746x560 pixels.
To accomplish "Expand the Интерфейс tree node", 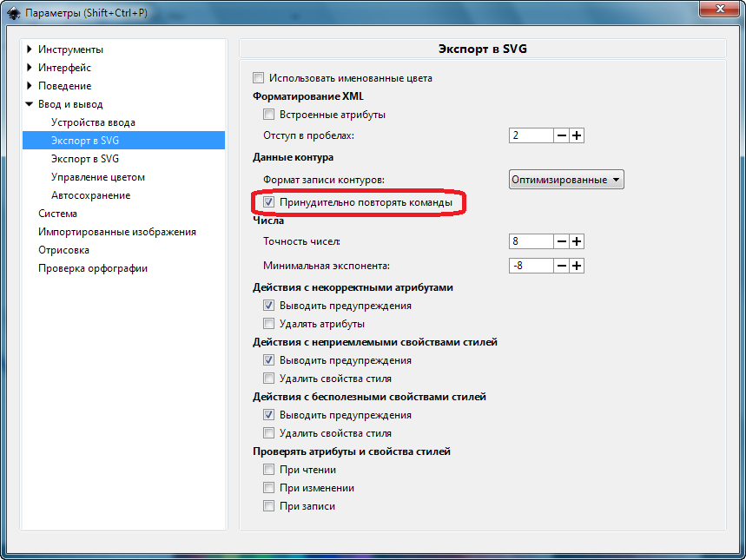I will pyautogui.click(x=30, y=68).
